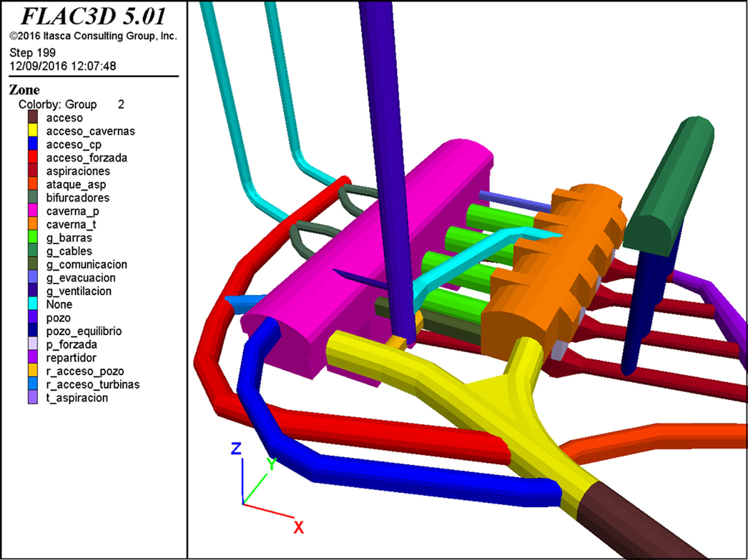Click the Zone heading
The width and height of the screenshot is (748, 560).
[x=24, y=90]
